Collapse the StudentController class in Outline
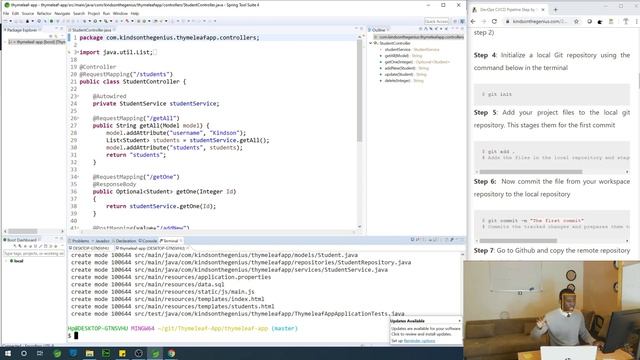This screenshot has height=360, width=640. [x=371, y=43]
